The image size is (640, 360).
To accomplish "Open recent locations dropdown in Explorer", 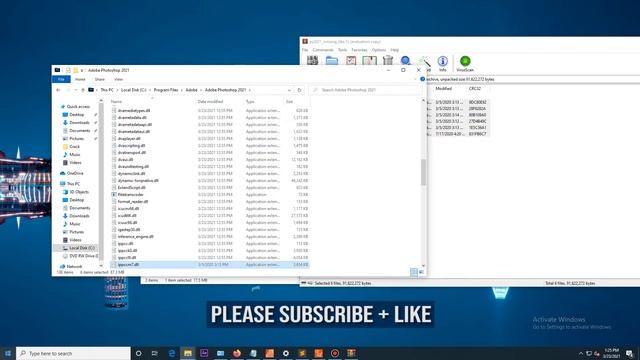I will coord(76,90).
